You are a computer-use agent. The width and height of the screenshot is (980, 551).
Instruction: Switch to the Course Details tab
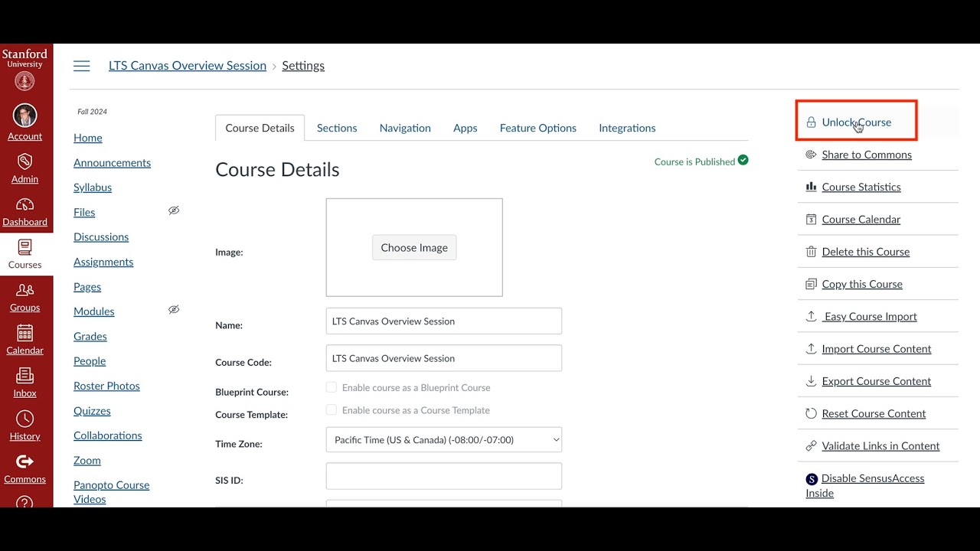pyautogui.click(x=260, y=128)
